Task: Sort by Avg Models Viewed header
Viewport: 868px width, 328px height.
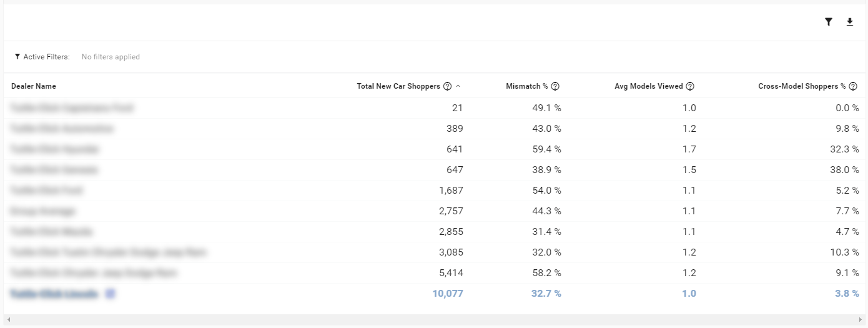Action: point(649,86)
